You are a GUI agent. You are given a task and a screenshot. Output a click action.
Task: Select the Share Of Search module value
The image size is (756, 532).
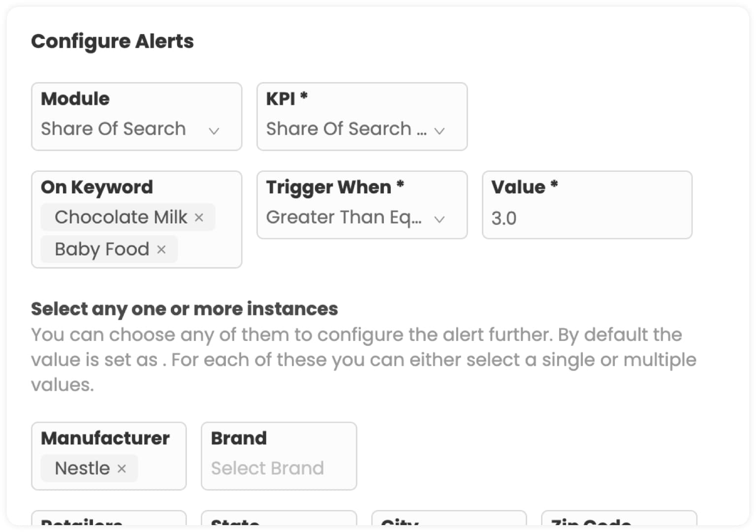[x=114, y=129]
